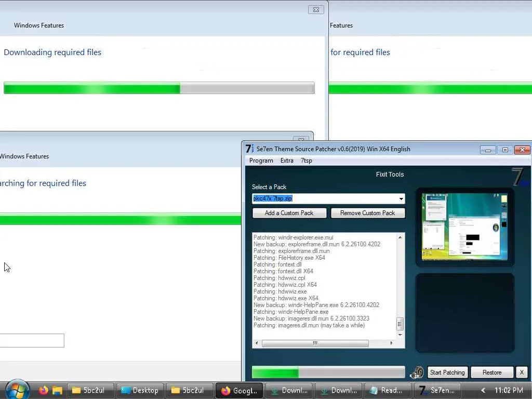
Task: Click the Start Patching button
Action: click(x=447, y=372)
